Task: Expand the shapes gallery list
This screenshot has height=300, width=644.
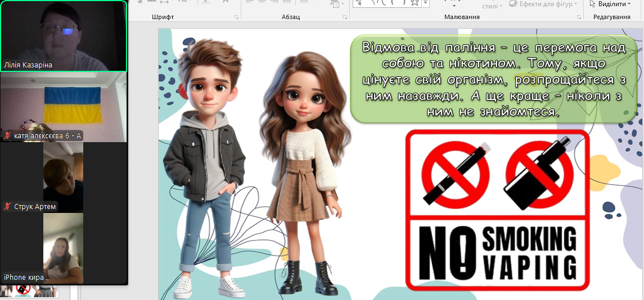Action: coord(426,3)
